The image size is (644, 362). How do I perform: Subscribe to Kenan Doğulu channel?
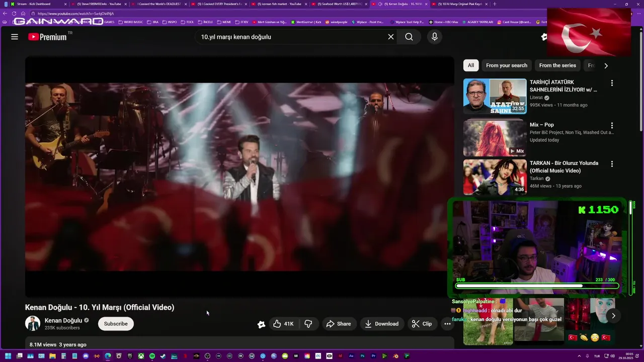click(116, 324)
